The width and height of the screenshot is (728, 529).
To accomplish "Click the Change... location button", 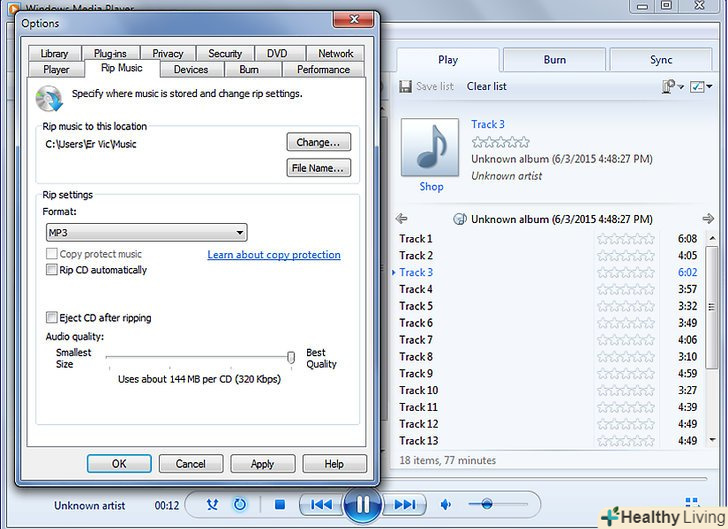I will (318, 142).
